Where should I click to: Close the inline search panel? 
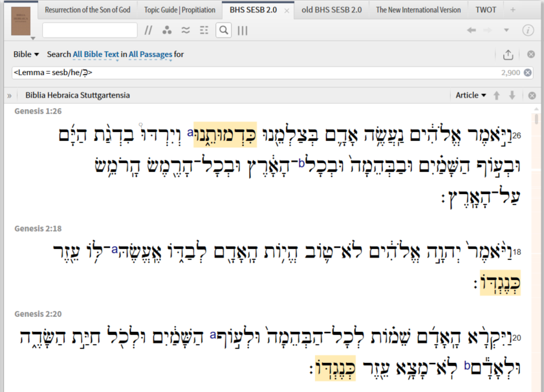[x=531, y=54]
